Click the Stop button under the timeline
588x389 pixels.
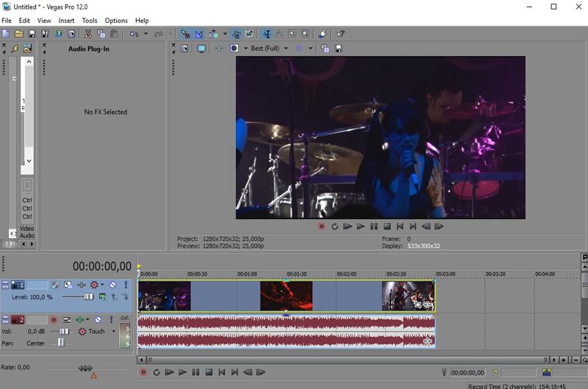click(209, 373)
